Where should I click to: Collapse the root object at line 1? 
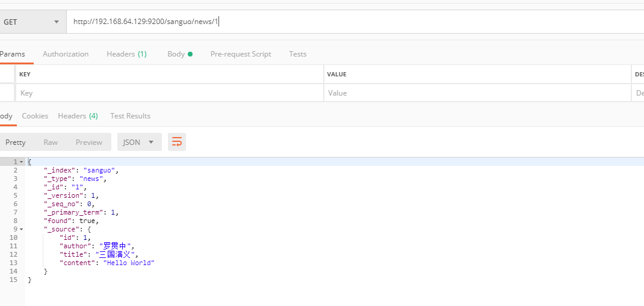point(21,162)
